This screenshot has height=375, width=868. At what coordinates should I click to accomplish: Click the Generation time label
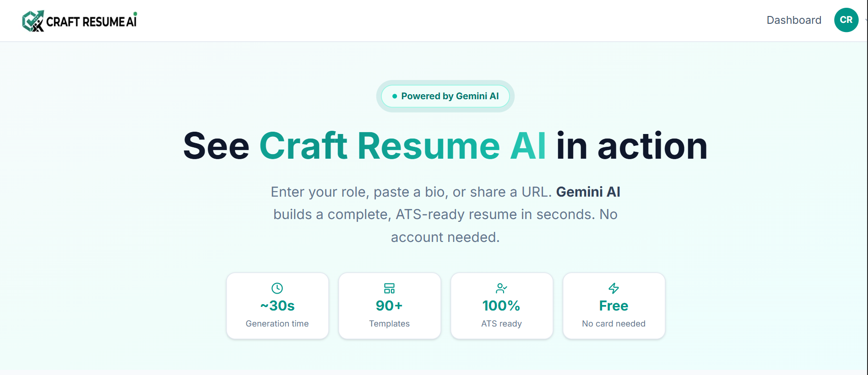(x=277, y=323)
